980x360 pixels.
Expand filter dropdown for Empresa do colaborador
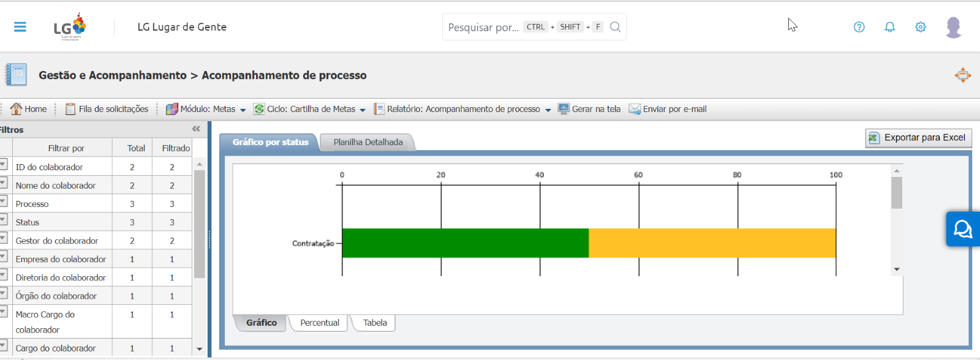pos(3,257)
